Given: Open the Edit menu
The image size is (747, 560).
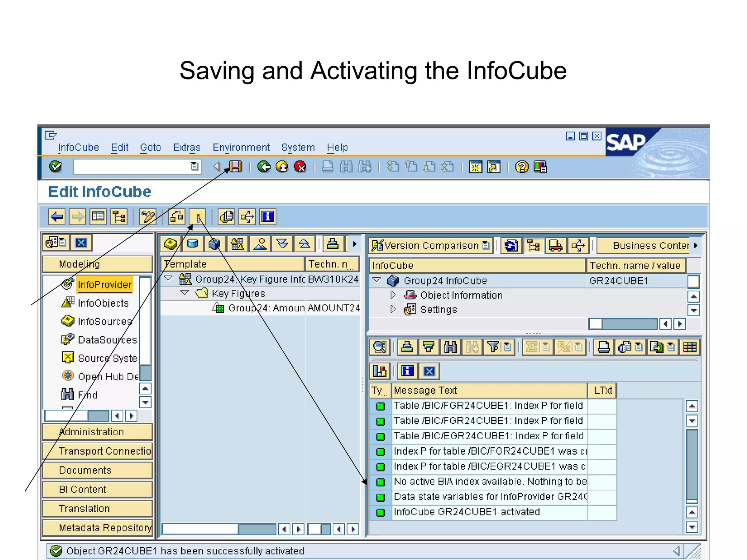Looking at the screenshot, I should click(x=120, y=147).
